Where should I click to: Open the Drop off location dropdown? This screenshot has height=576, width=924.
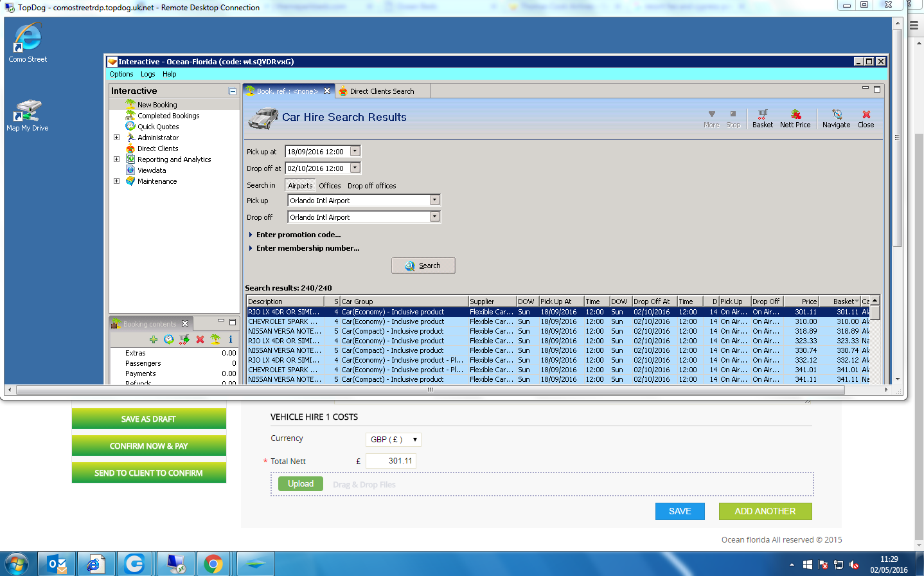pyautogui.click(x=435, y=217)
